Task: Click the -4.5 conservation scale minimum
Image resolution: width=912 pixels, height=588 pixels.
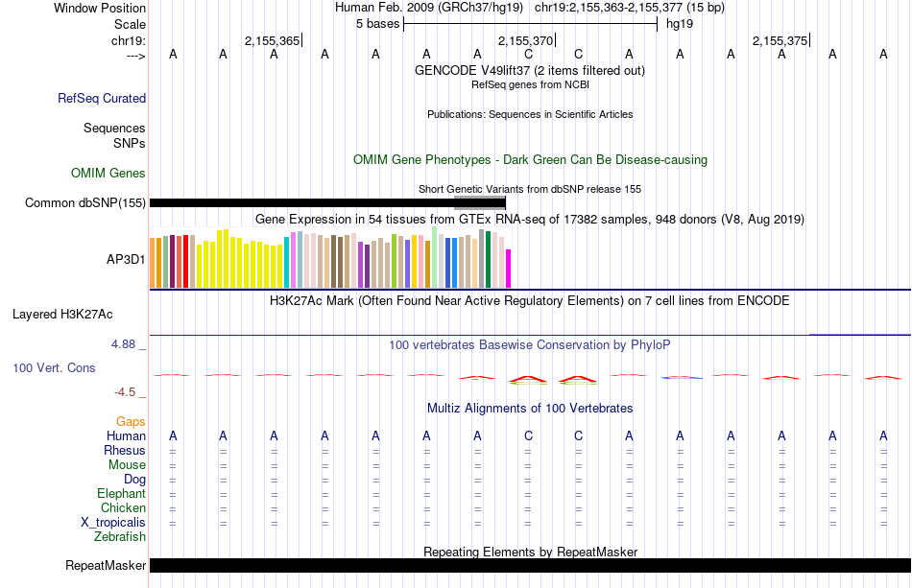Action: click(125, 392)
